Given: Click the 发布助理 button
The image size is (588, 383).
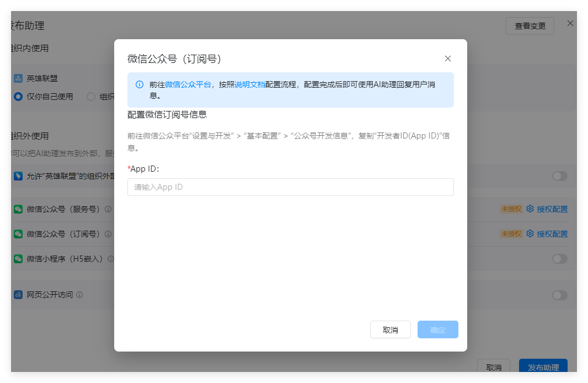Looking at the screenshot, I should [x=543, y=366].
